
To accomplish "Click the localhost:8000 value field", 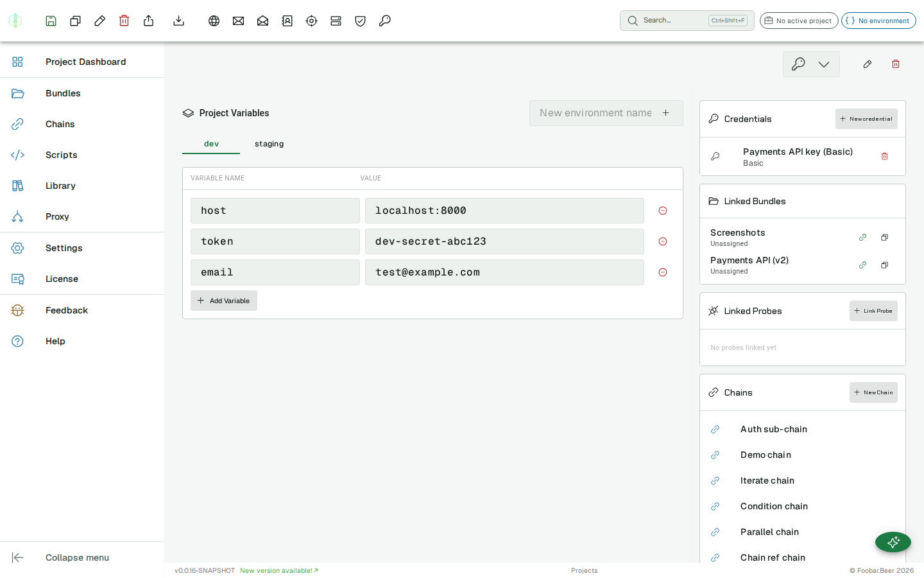I will tap(504, 211).
